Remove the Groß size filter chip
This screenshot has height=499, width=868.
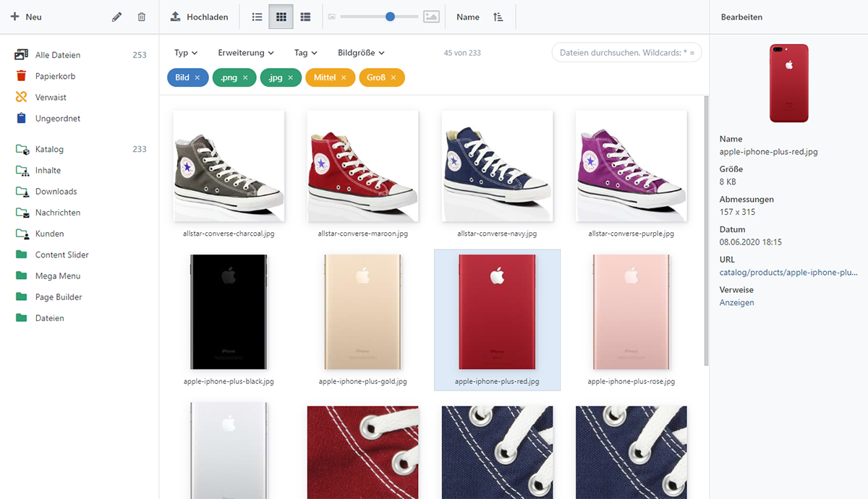coord(393,77)
